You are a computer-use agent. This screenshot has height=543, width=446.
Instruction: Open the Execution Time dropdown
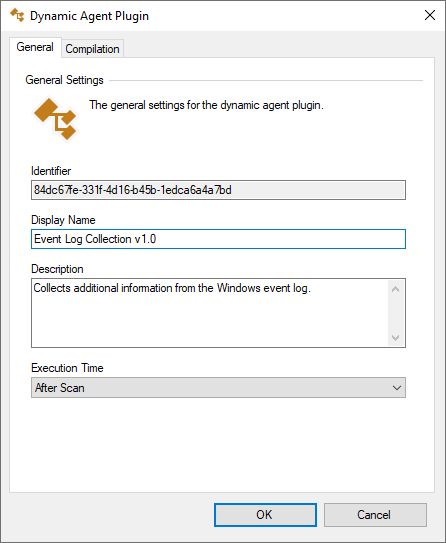point(218,388)
